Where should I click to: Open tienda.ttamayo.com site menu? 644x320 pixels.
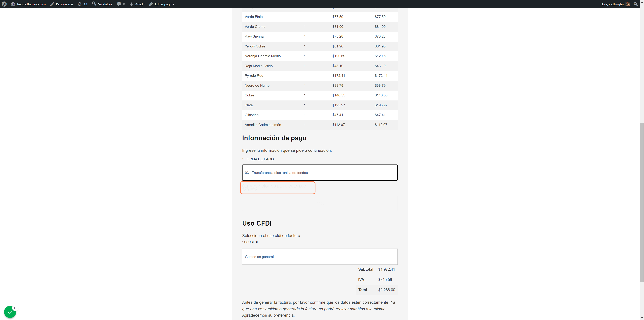28,4
